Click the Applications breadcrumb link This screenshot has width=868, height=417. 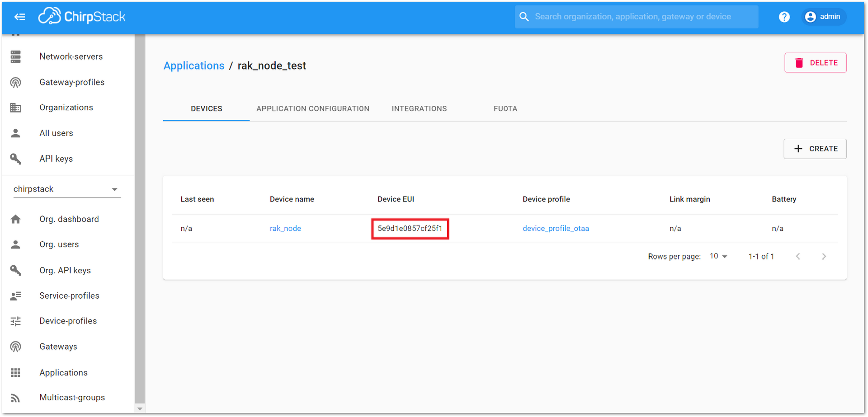194,66
